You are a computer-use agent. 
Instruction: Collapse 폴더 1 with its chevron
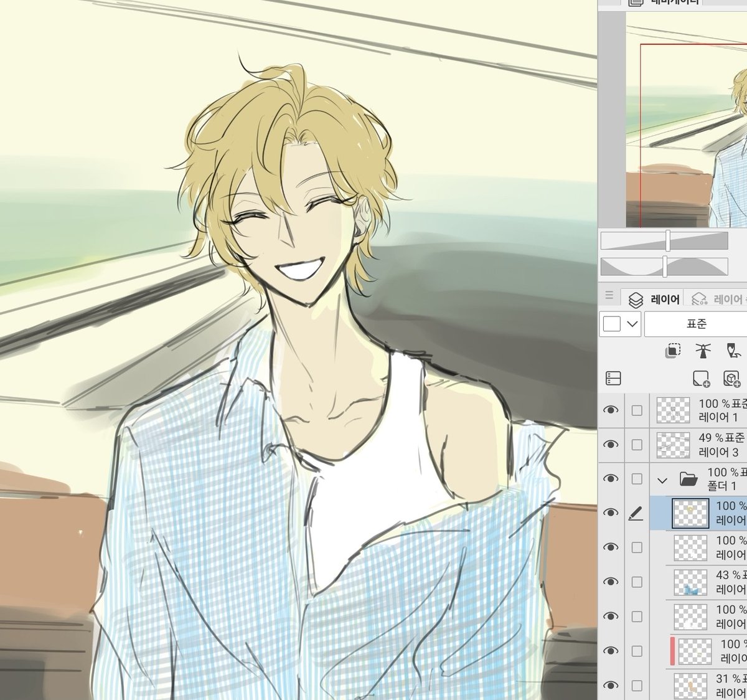click(662, 480)
